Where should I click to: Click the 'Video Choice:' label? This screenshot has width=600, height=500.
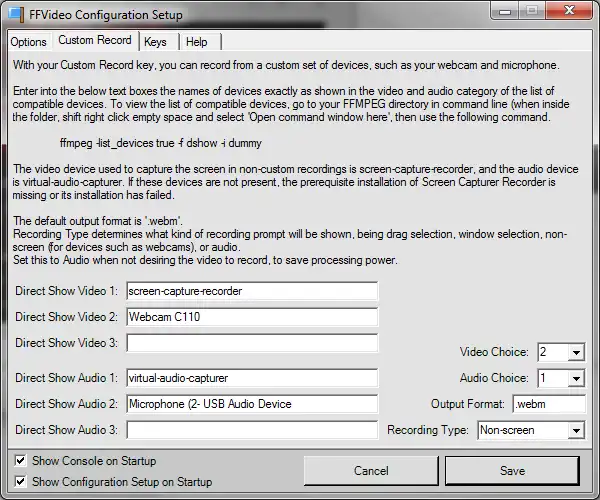494,352
